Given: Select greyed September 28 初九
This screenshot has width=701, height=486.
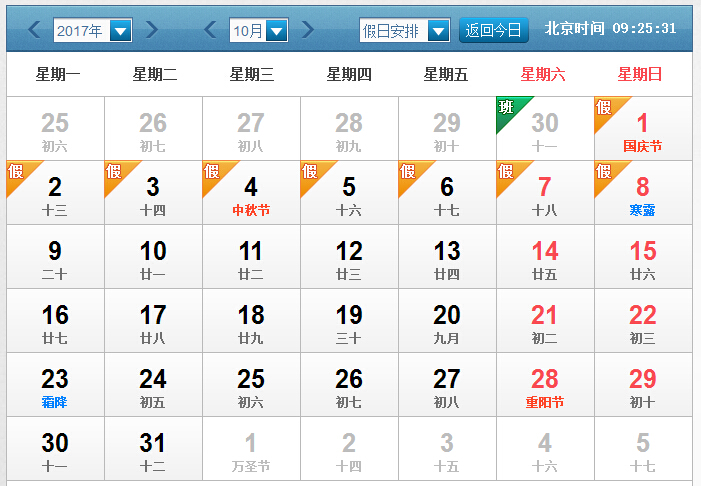Looking at the screenshot, I should point(349,129).
